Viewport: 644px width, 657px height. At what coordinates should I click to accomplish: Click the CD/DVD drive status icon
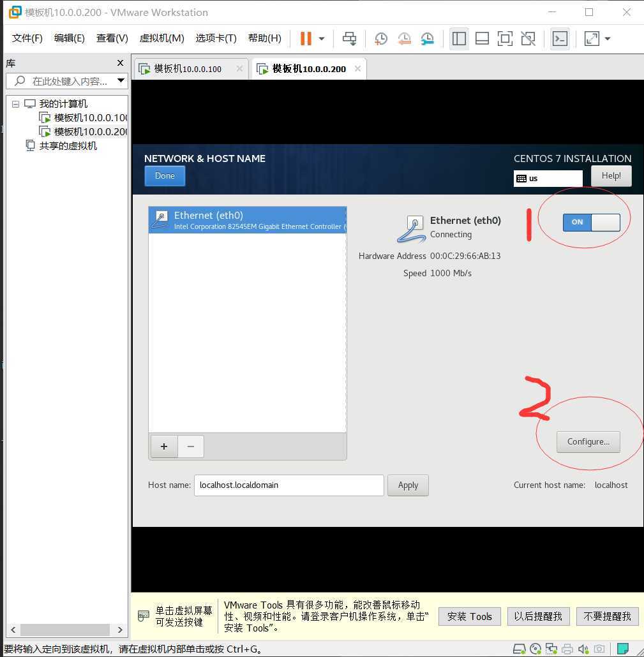535,649
